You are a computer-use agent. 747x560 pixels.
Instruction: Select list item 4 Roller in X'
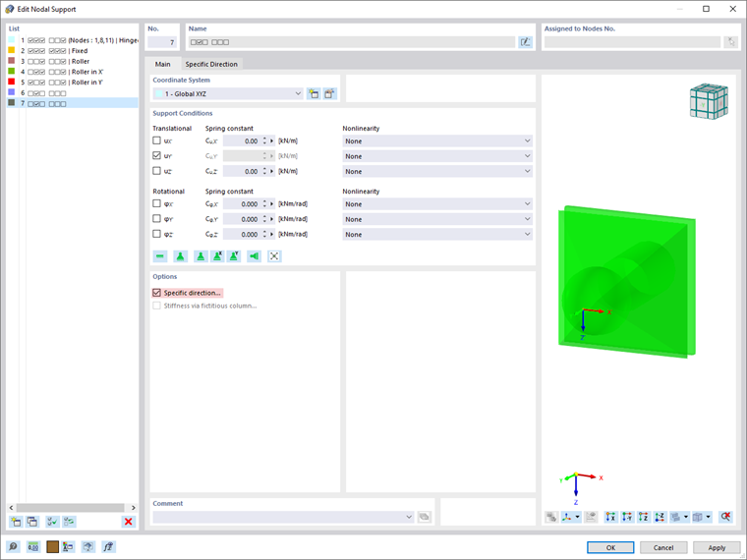coord(73,72)
